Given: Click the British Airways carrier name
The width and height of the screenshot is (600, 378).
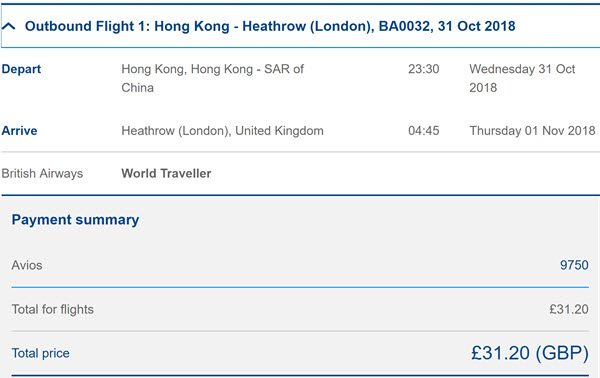Looking at the screenshot, I should (42, 174).
